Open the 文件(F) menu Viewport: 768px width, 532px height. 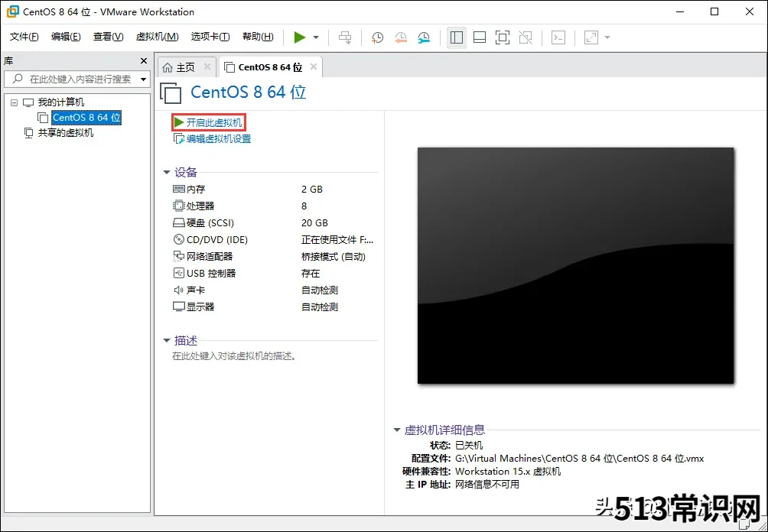(x=24, y=37)
